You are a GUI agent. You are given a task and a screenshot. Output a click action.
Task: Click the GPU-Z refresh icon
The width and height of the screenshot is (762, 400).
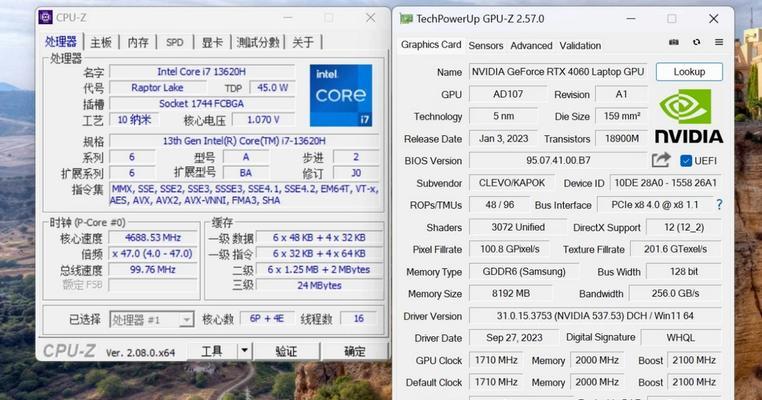point(696,42)
